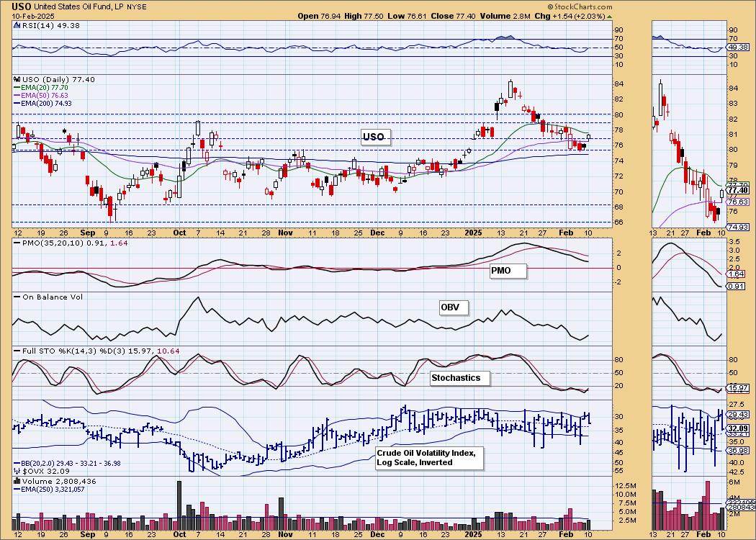Click the "Sep" label under the price panel
The height and width of the screenshot is (540, 756).
[x=88, y=233]
